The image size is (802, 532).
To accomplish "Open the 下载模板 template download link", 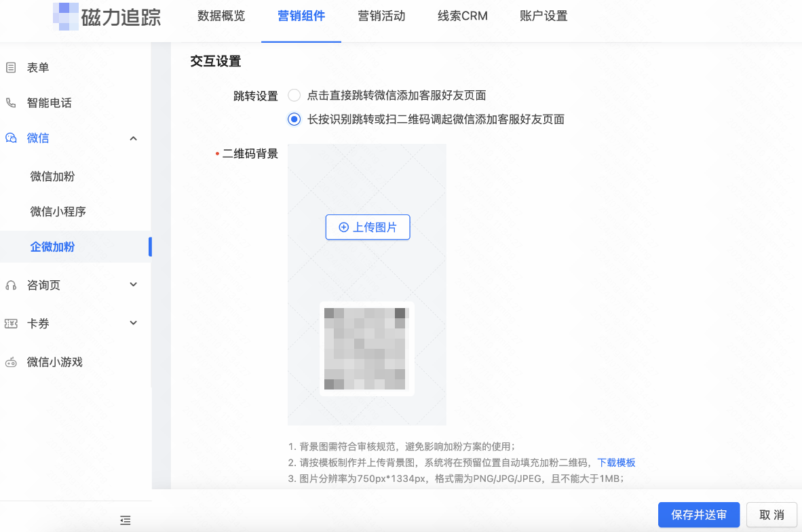I will [x=616, y=462].
